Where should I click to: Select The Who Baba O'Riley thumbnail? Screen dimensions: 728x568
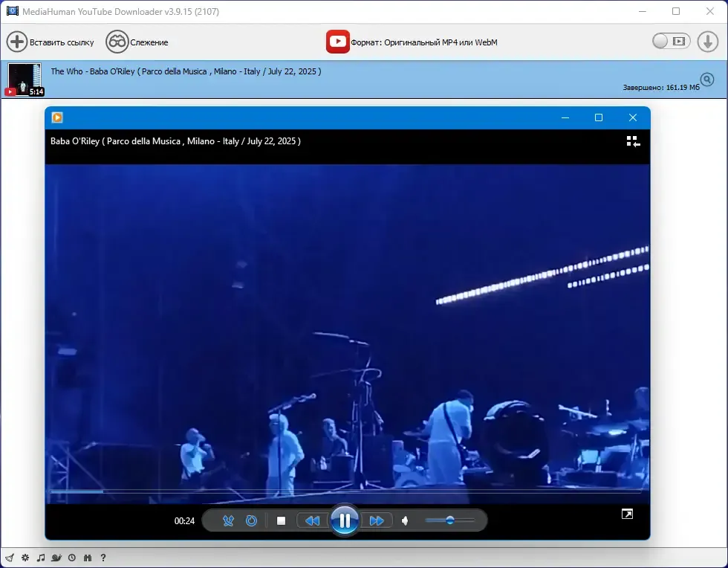coord(25,80)
